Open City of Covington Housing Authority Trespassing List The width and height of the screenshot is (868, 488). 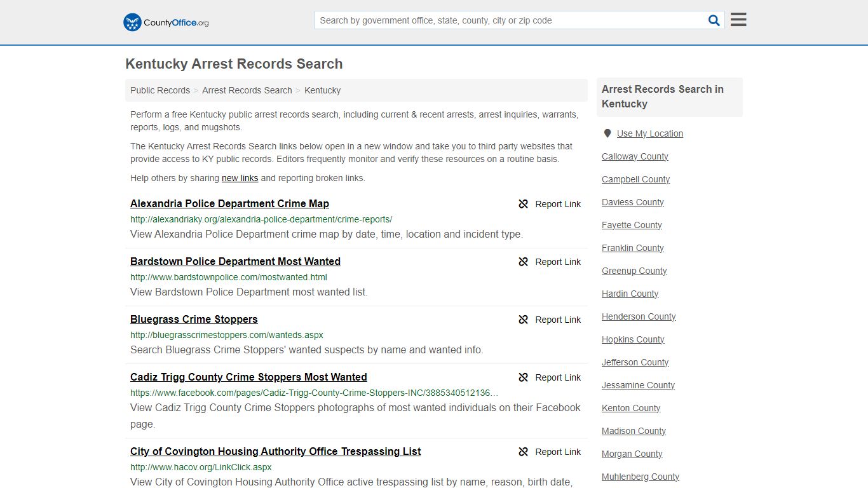(276, 451)
